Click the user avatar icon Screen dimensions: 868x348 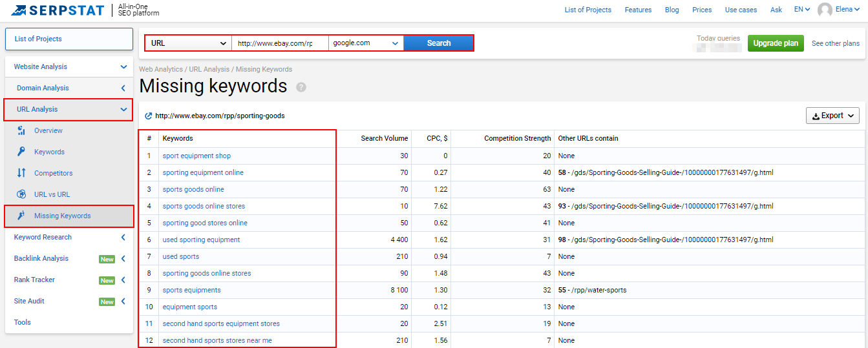tap(825, 10)
